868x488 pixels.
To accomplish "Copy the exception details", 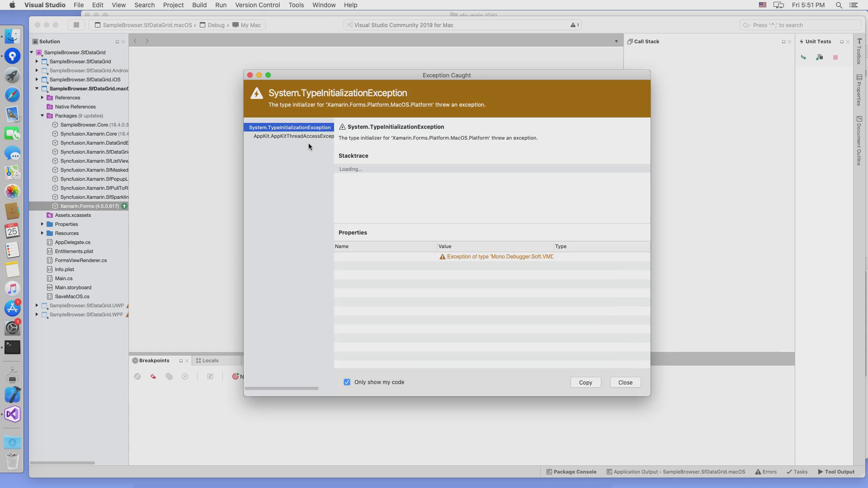I will (585, 382).
